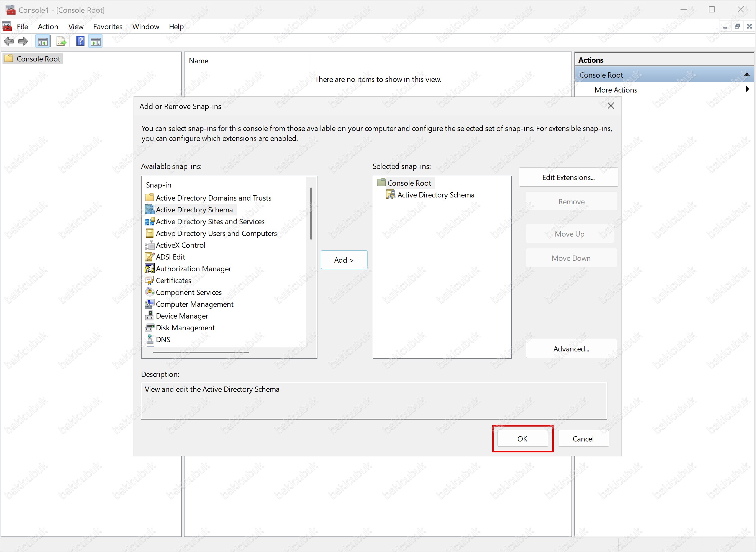
Task: Select the Computer Management snap-in icon
Action: click(150, 304)
